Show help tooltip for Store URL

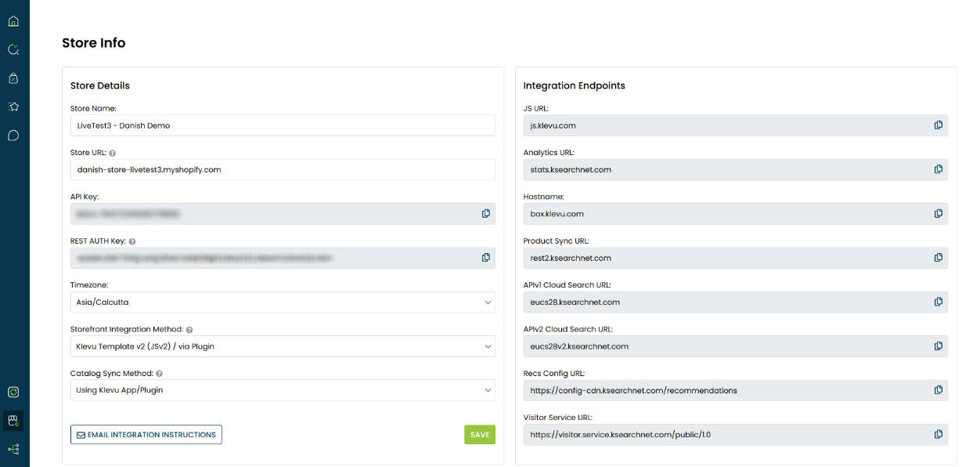pos(113,154)
